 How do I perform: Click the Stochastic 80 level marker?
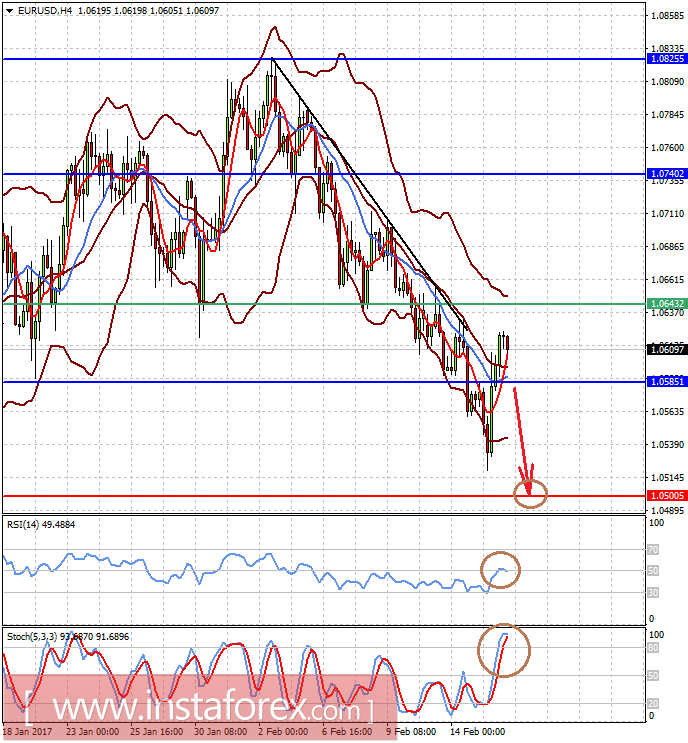(653, 648)
